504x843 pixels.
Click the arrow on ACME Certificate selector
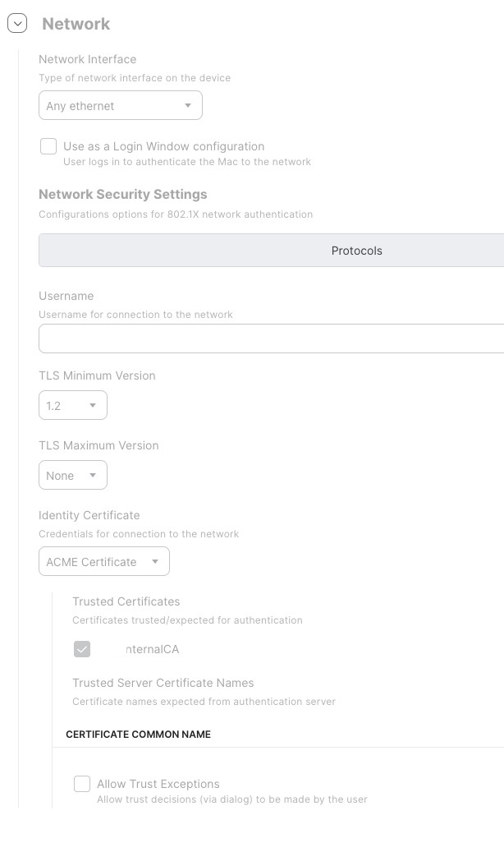coord(155,562)
